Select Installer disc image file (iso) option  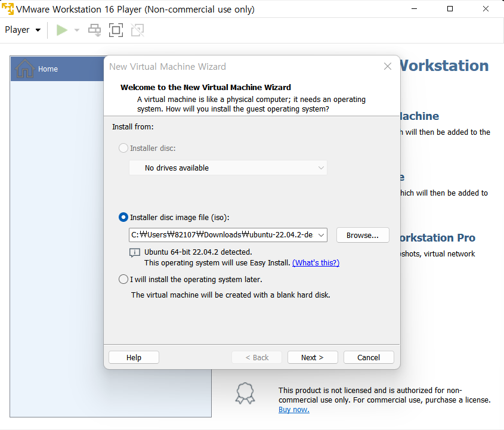(x=123, y=217)
